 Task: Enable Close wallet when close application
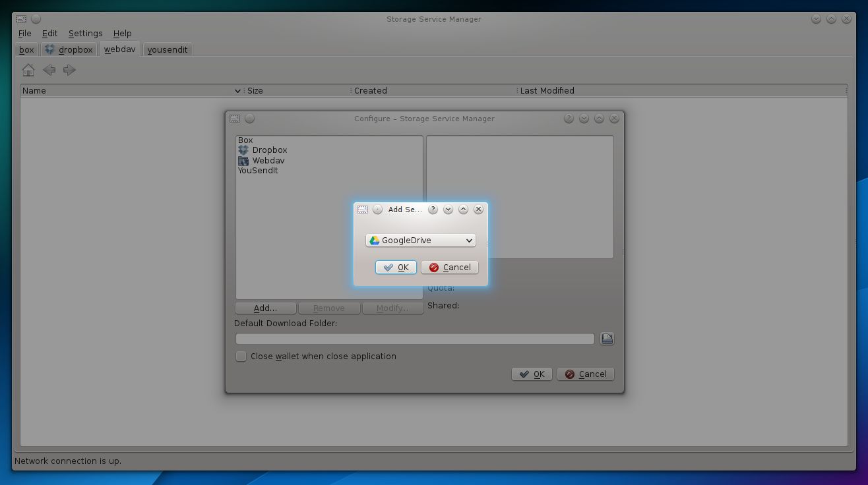pyautogui.click(x=241, y=357)
